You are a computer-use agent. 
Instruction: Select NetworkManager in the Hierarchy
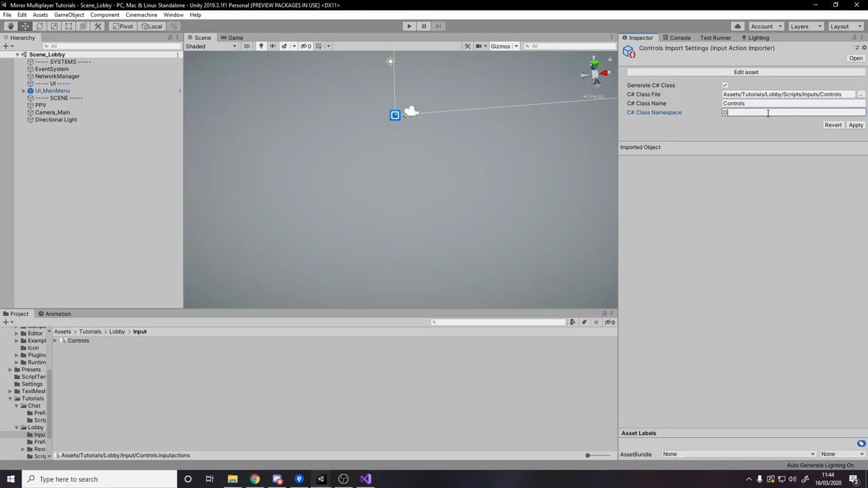coord(57,76)
